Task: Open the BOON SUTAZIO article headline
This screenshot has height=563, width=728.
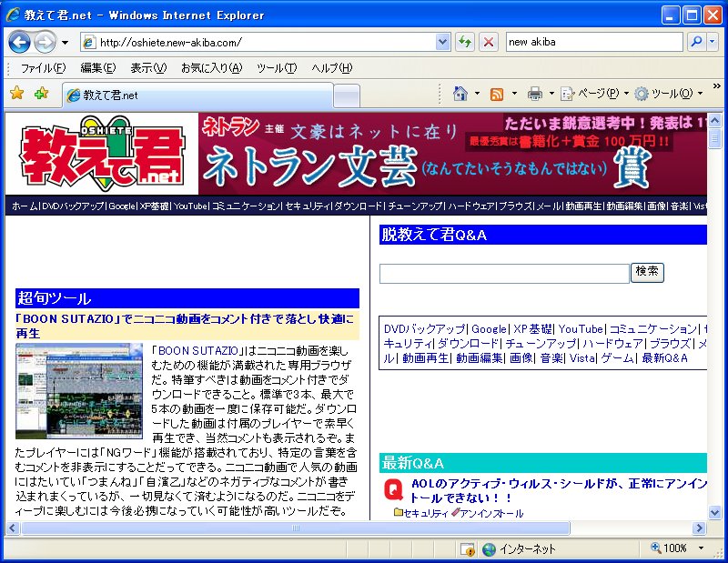Action: click(x=185, y=326)
